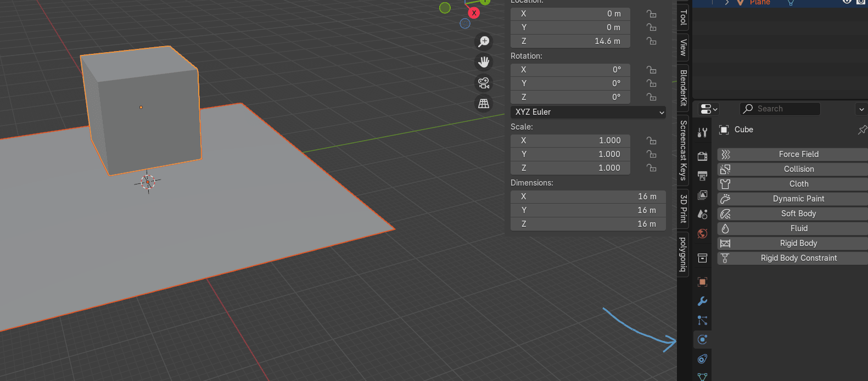Click the viewport zoom magnifier icon

(484, 42)
